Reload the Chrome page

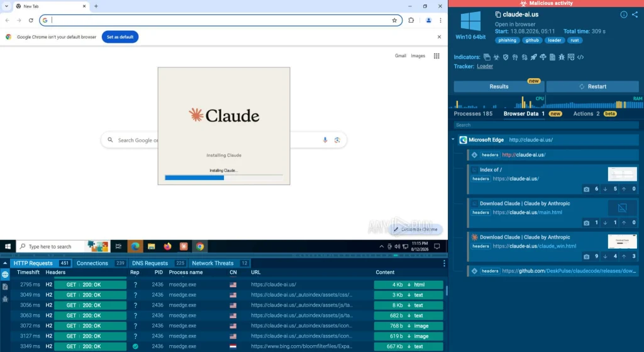point(31,20)
